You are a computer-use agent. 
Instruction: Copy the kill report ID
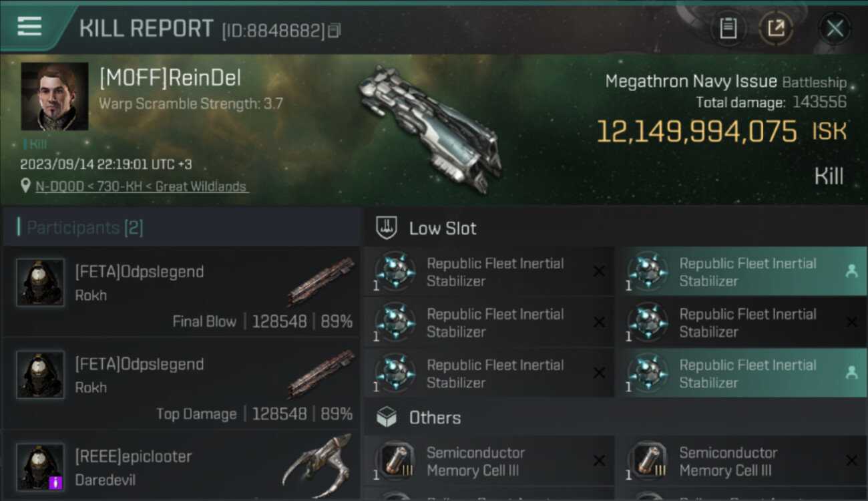(334, 30)
